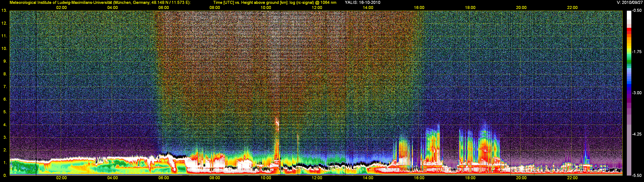644x182 pixels.
Task: Select the 16:00 label on the top time axis
Action: pos(419,7)
